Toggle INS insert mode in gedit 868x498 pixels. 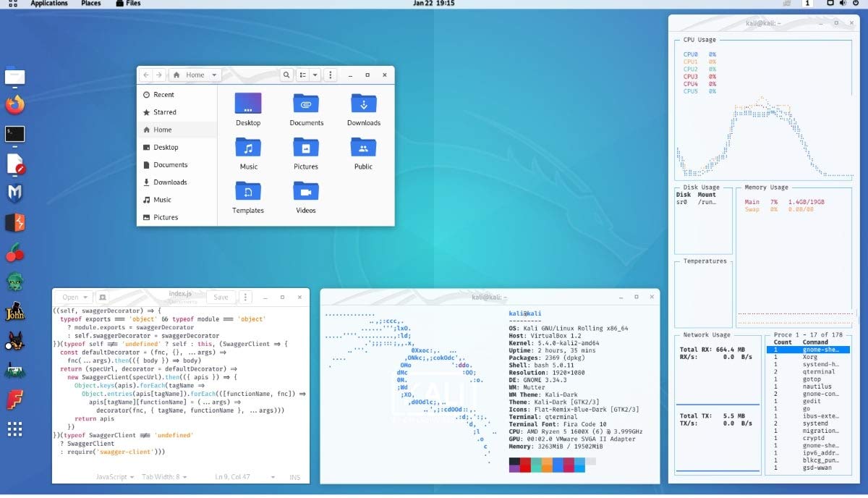click(295, 477)
